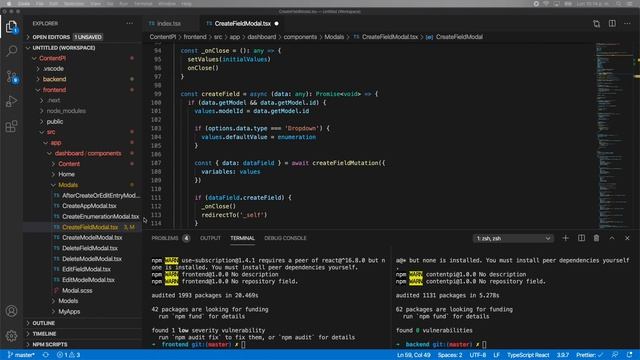Image resolution: width=640 pixels, height=360 pixels.
Task: Close the terminal panel
Action: coord(627,238)
